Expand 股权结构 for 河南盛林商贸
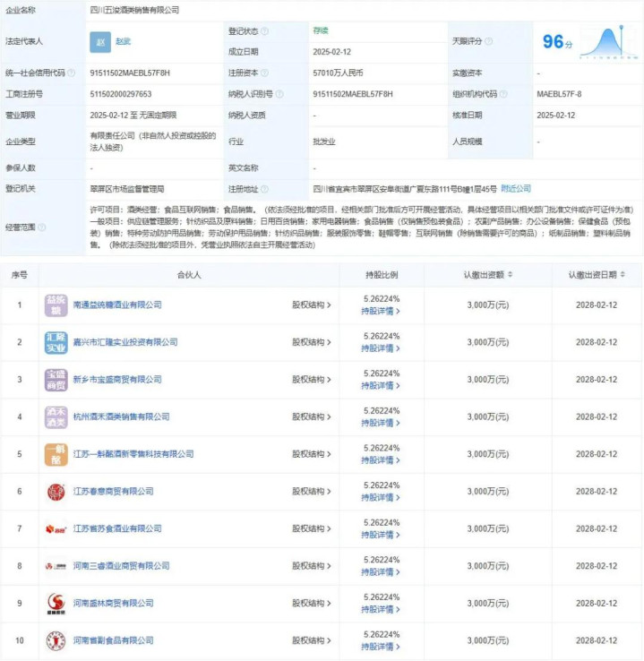The image size is (644, 661). (x=312, y=604)
